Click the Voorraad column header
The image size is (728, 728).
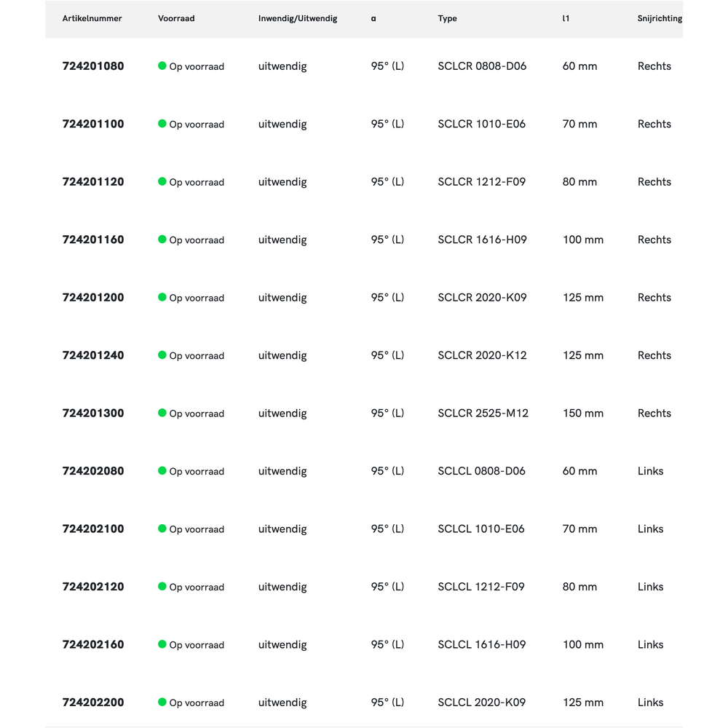pos(176,19)
